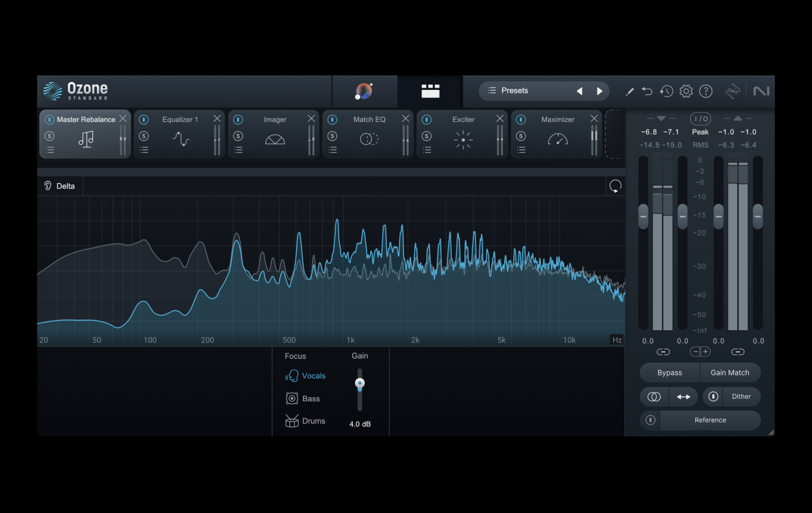Remove the Match EQ module
The width and height of the screenshot is (812, 513).
(x=405, y=118)
